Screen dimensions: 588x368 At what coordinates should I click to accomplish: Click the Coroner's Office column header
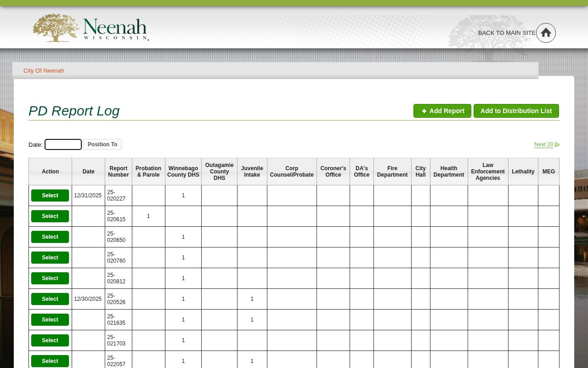[334, 172]
